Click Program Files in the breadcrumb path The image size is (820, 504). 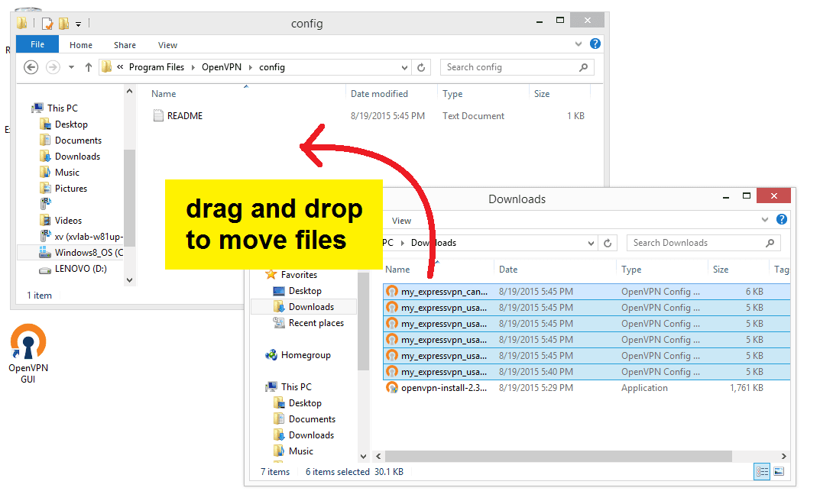tap(157, 67)
